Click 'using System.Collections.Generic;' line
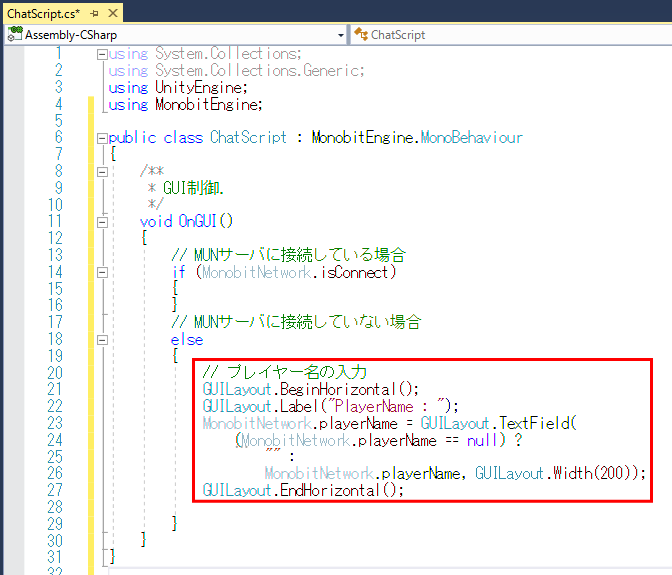 [x=236, y=71]
